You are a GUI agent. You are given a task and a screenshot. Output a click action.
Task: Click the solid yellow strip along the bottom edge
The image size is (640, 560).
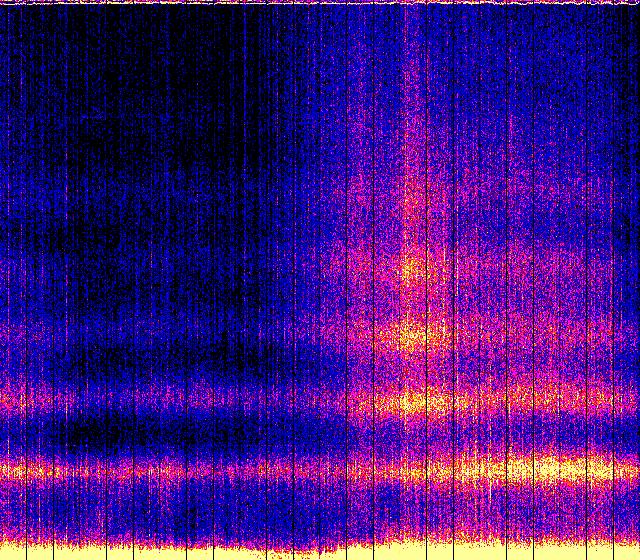click(320, 552)
